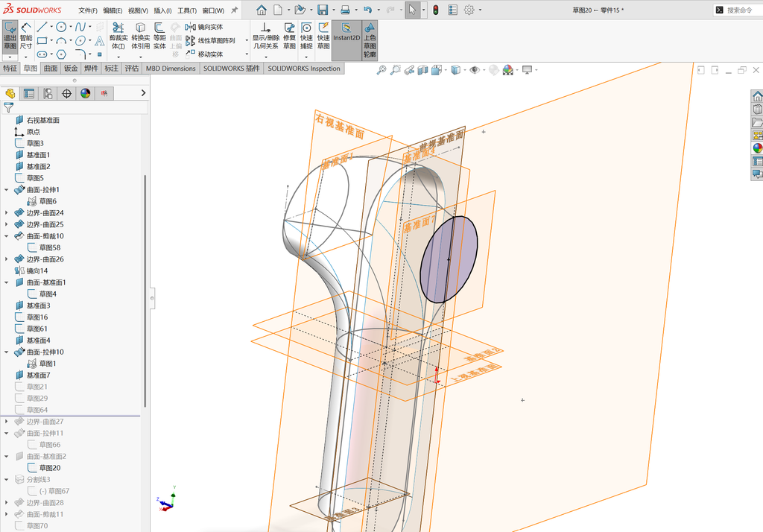
Task: Switch to the MBD Dimensions tab
Action: click(171, 68)
